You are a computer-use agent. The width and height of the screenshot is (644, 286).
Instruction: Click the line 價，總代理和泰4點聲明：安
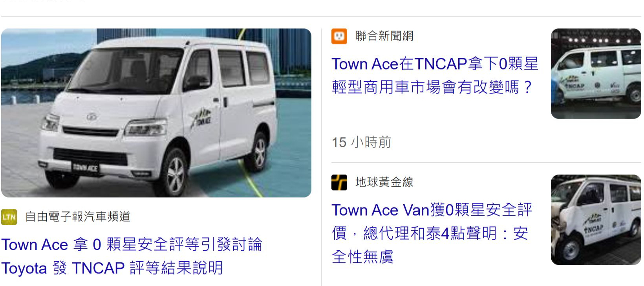(430, 233)
